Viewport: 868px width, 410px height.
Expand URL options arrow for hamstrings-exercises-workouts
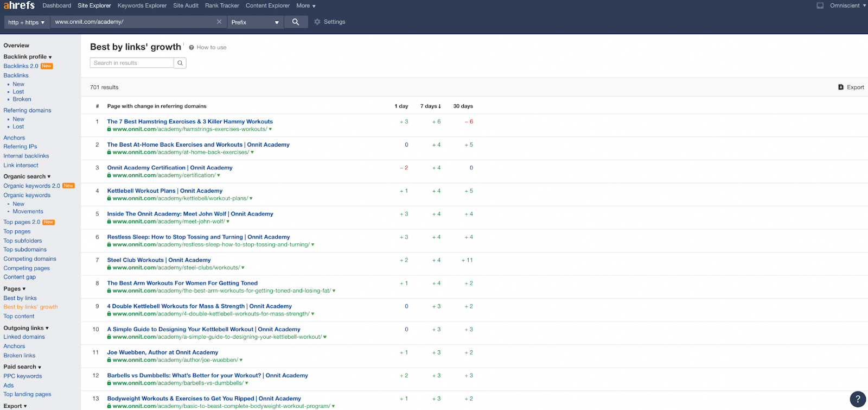click(270, 129)
